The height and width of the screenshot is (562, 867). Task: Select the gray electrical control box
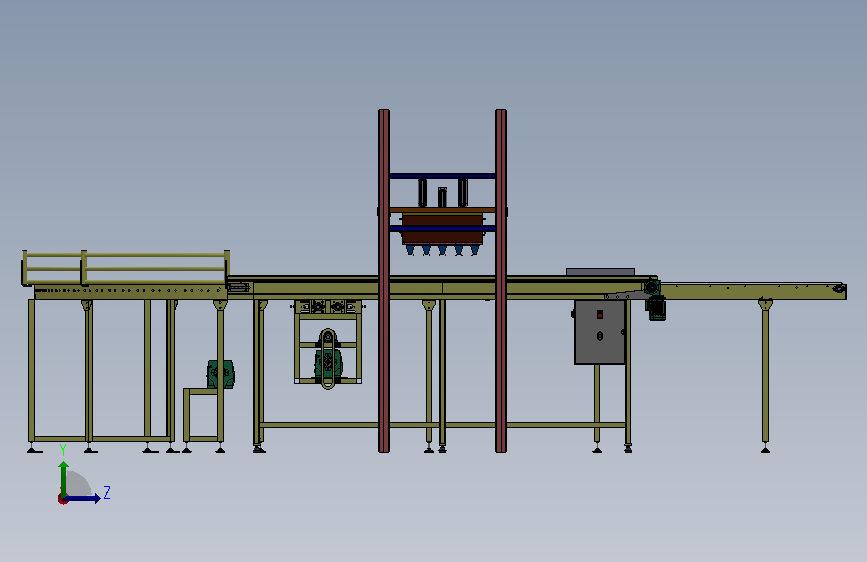[599, 332]
